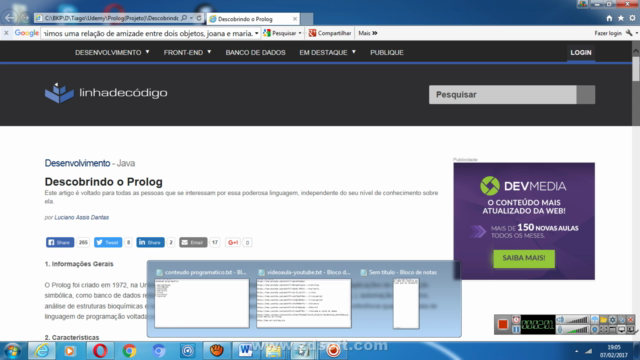Open Google Chrome from the taskbar
Viewport: 640px width, 360px height.
[129, 351]
